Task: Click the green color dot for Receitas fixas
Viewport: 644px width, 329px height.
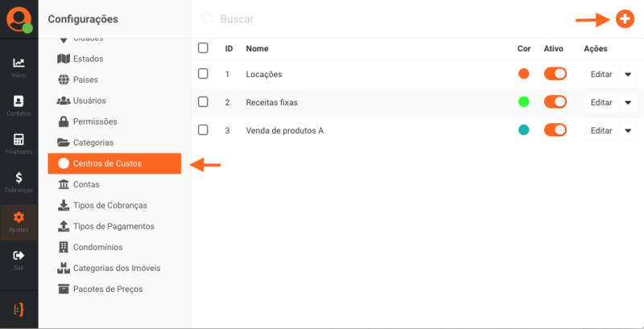Action: (x=524, y=102)
